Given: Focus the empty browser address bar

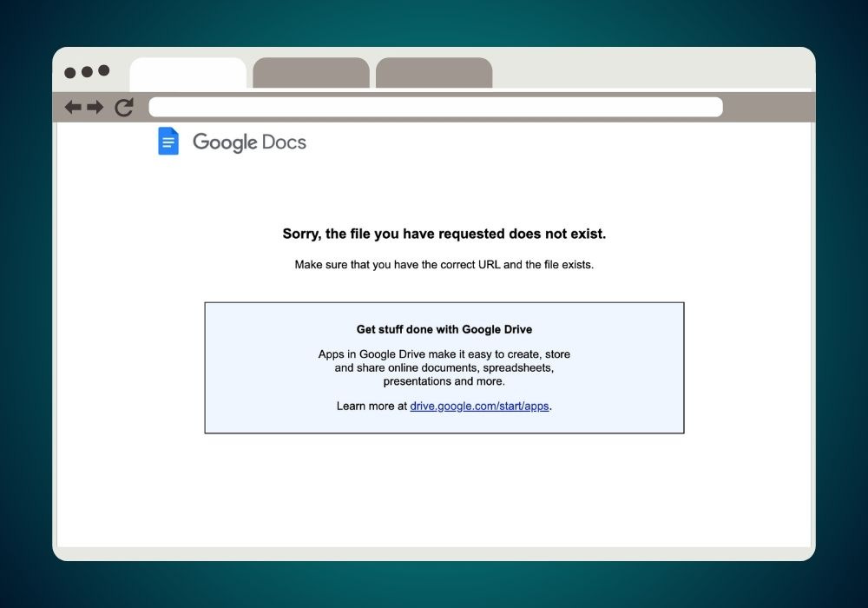Looking at the screenshot, I should (436, 107).
